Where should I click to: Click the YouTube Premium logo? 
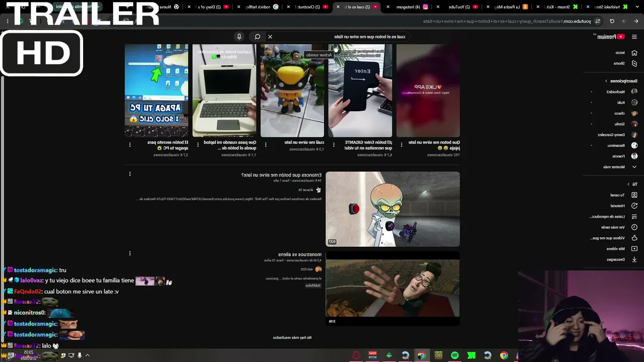tap(610, 37)
